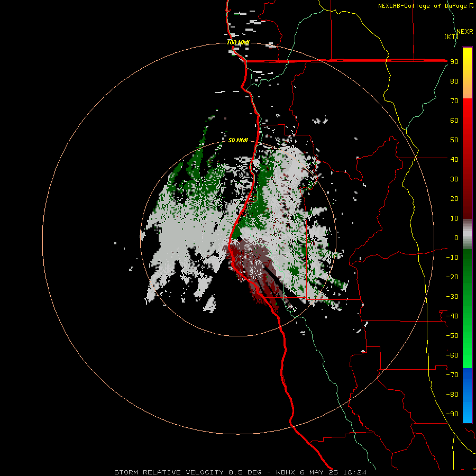Select the positive "60" scale value

454,121
